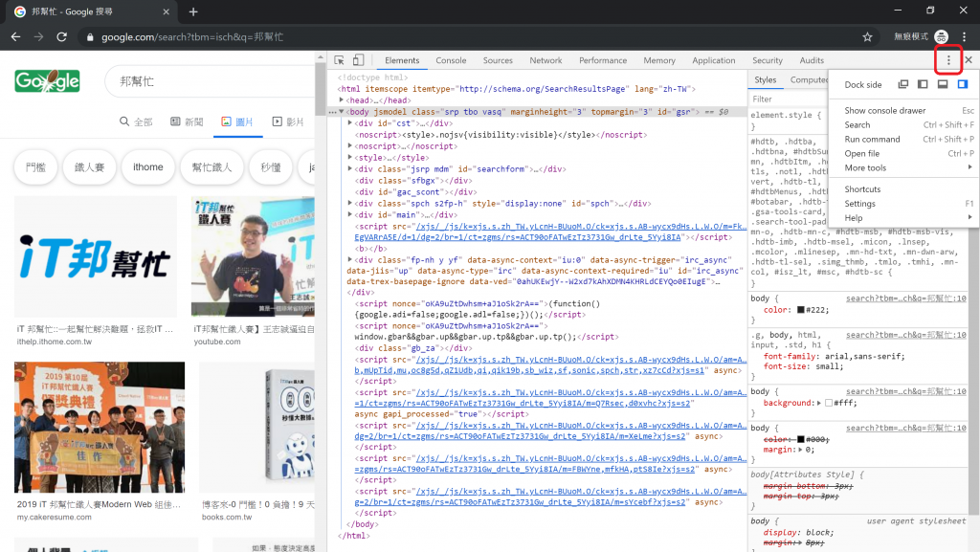
Task: Select the Computed pane tab
Action: (809, 80)
